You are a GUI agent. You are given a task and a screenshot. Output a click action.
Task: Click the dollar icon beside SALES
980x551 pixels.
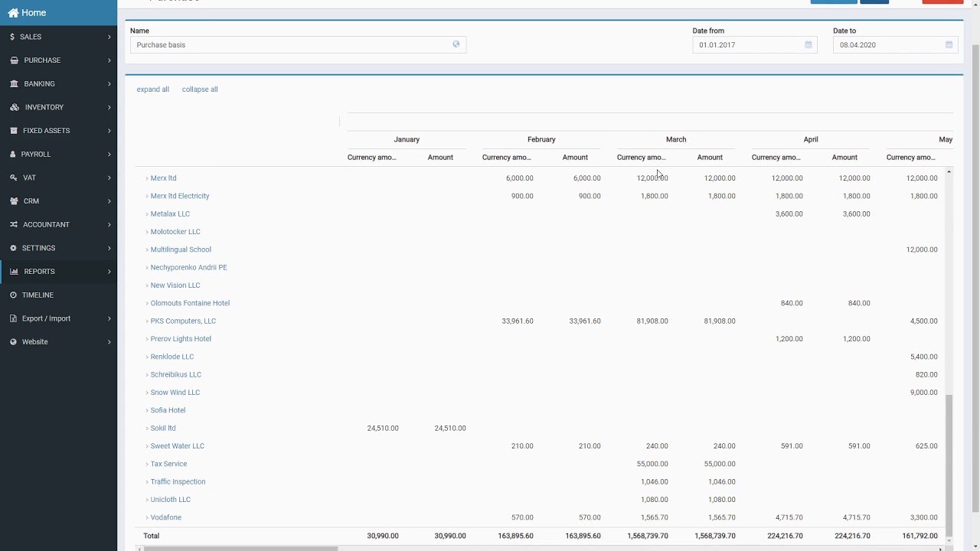pyautogui.click(x=12, y=37)
